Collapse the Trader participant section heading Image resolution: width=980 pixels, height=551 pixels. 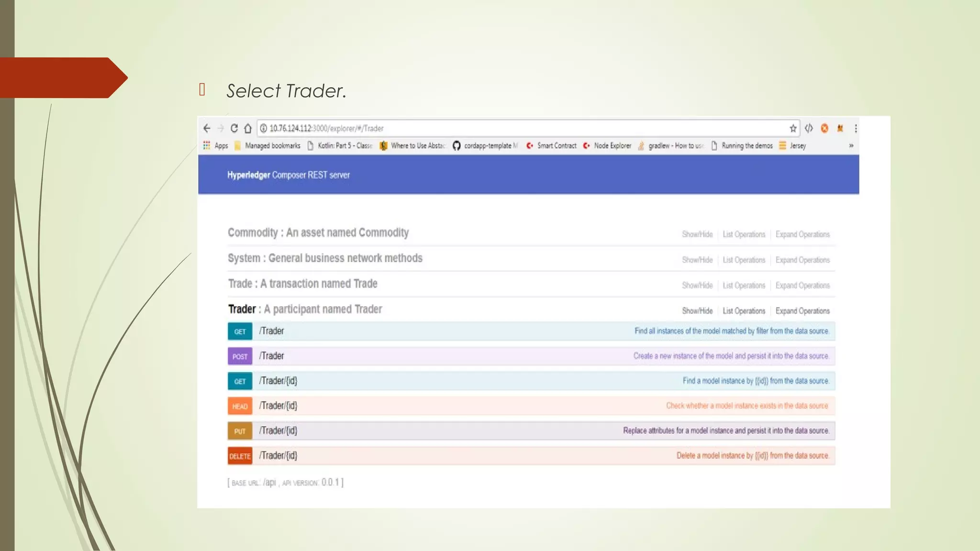click(x=305, y=309)
